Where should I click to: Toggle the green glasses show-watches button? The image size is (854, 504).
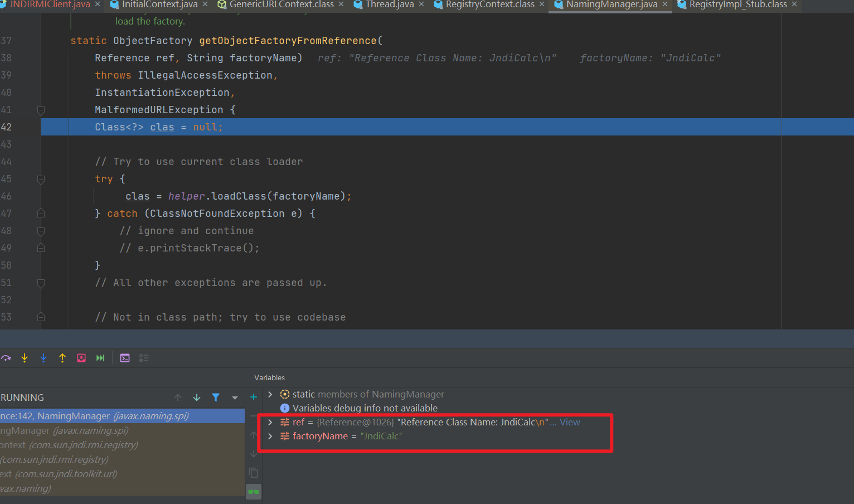[x=254, y=492]
